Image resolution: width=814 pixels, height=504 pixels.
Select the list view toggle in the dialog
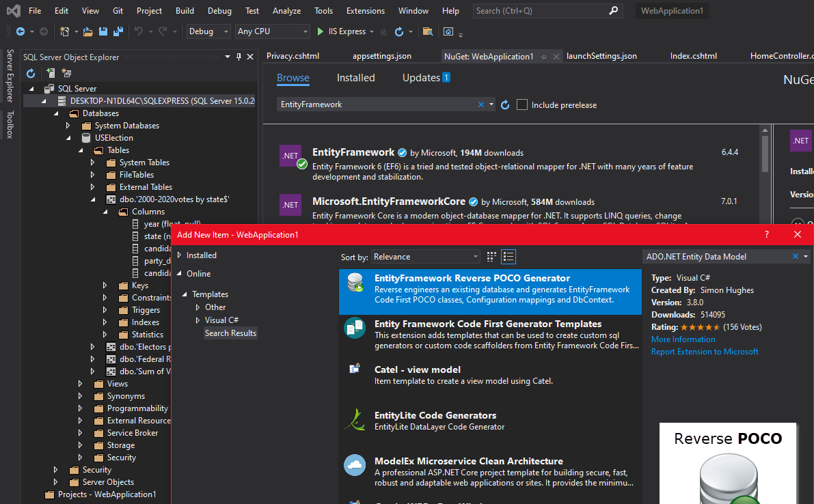[508, 256]
